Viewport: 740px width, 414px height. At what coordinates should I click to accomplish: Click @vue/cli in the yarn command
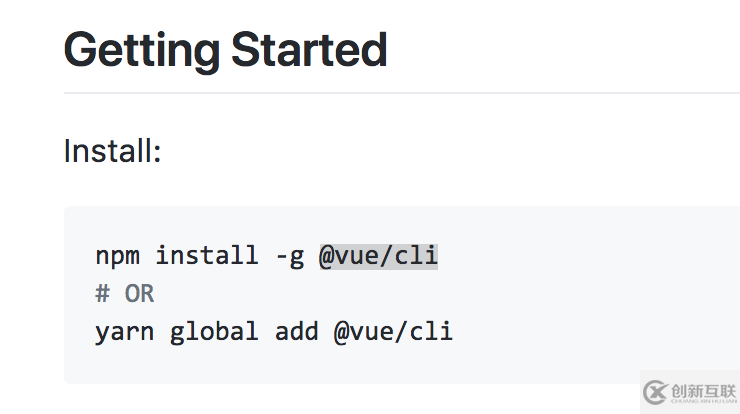pos(393,331)
